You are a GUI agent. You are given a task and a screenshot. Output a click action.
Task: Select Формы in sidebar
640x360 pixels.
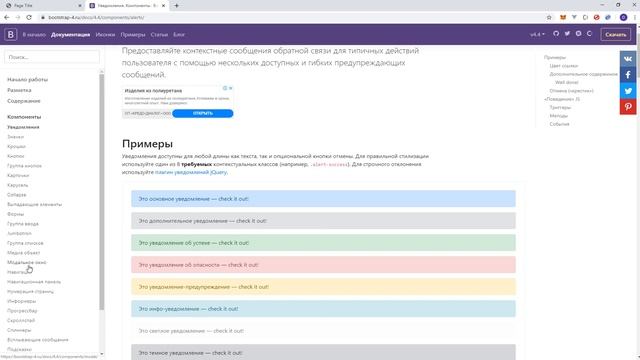(x=16, y=214)
